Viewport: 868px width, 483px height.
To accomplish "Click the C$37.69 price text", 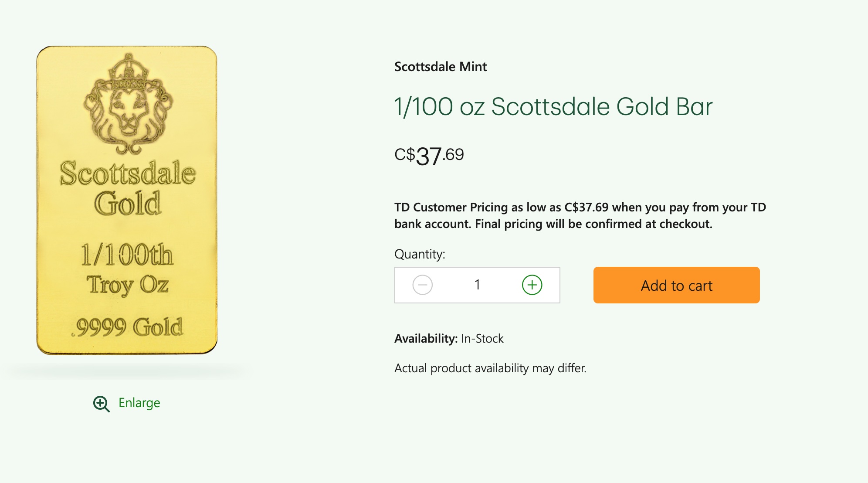I will point(429,153).
